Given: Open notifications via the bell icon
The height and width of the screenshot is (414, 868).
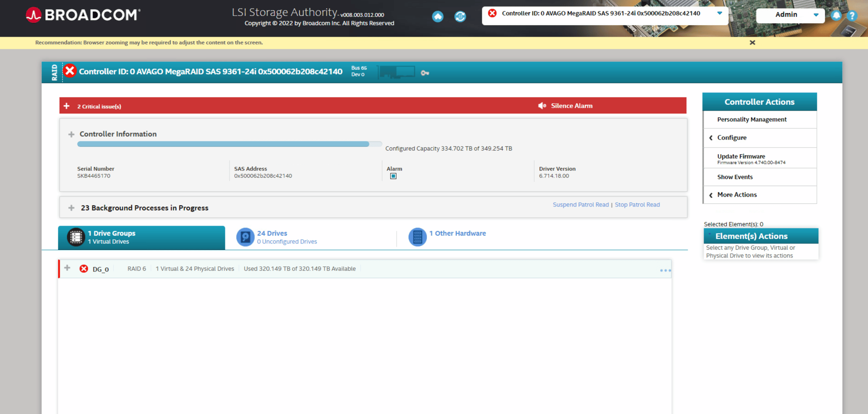Looking at the screenshot, I should tap(836, 15).
